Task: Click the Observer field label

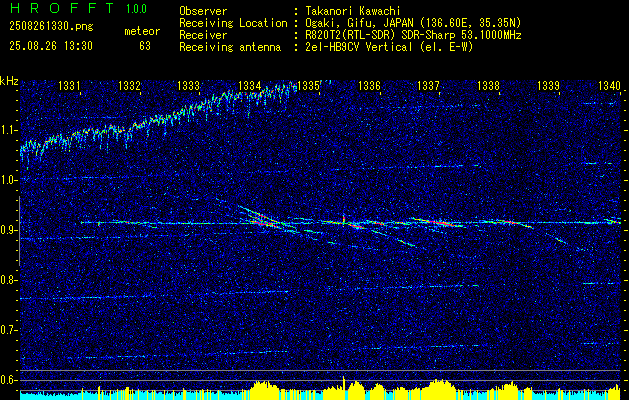Action: pyautogui.click(x=203, y=11)
